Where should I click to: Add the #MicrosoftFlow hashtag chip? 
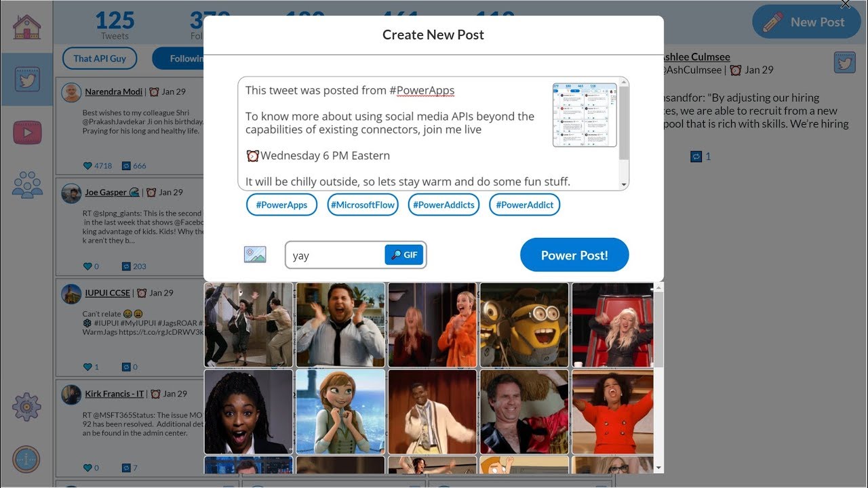click(363, 205)
